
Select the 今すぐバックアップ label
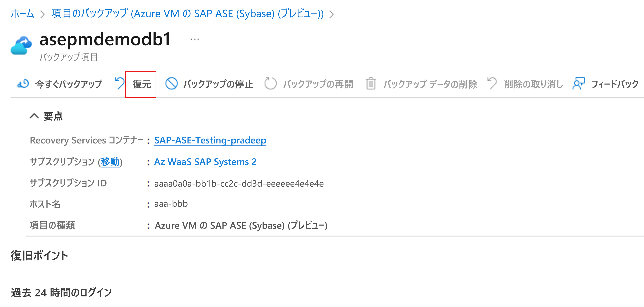(x=69, y=84)
